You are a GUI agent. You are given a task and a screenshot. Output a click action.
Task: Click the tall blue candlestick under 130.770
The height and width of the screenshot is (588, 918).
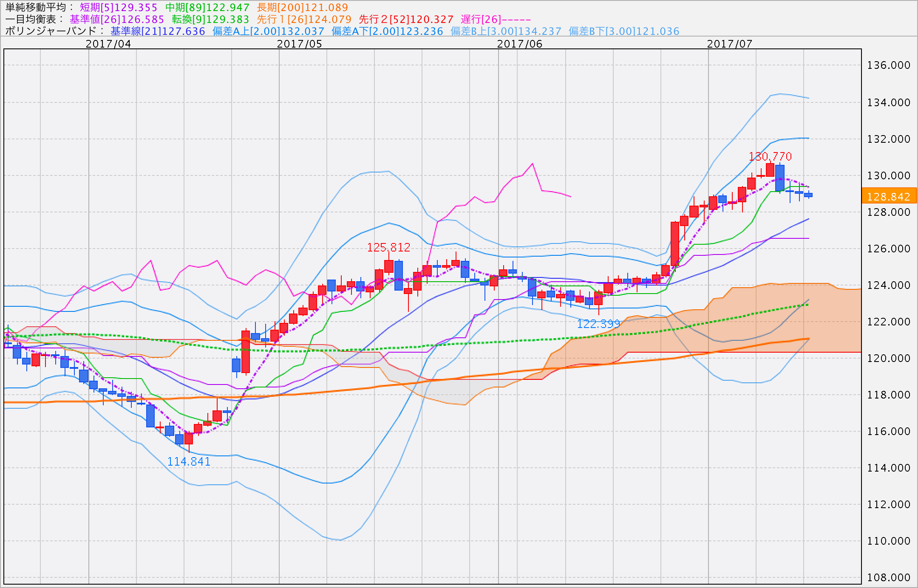(x=780, y=178)
